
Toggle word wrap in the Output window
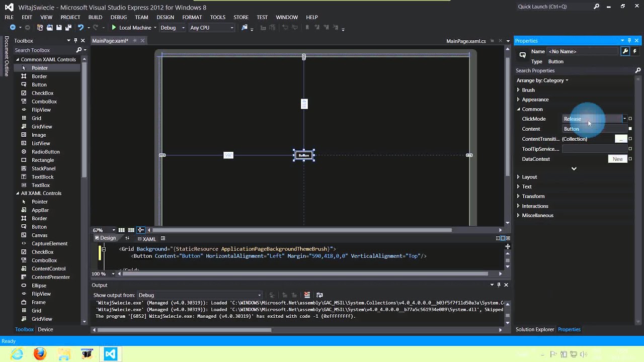tap(319, 295)
